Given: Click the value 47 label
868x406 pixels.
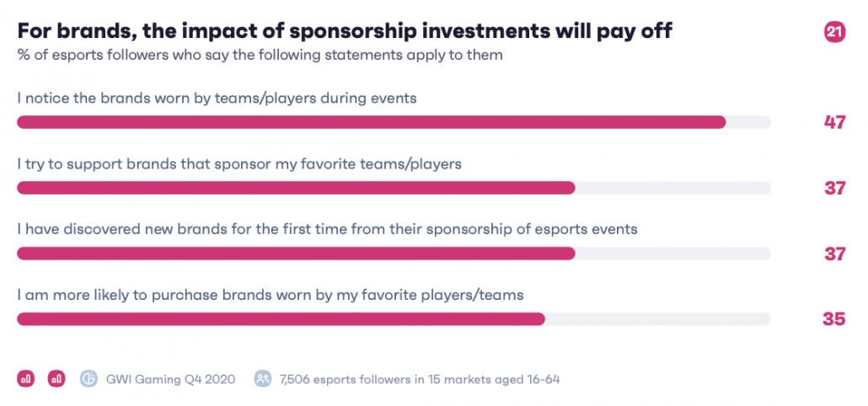Looking at the screenshot, I should (x=835, y=122).
